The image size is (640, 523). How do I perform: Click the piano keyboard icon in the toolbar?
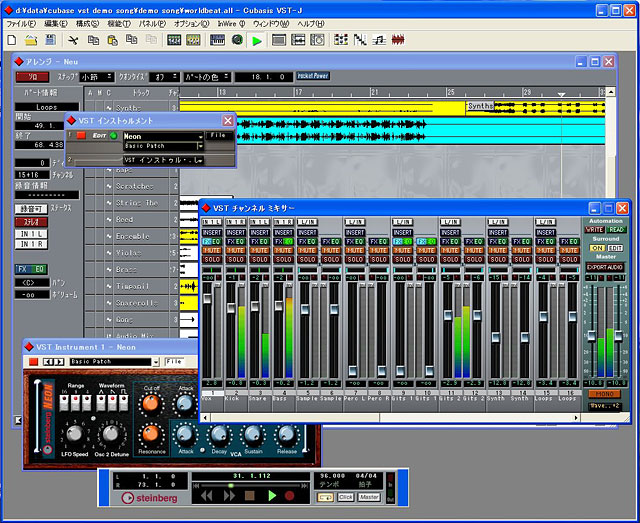coord(217,40)
